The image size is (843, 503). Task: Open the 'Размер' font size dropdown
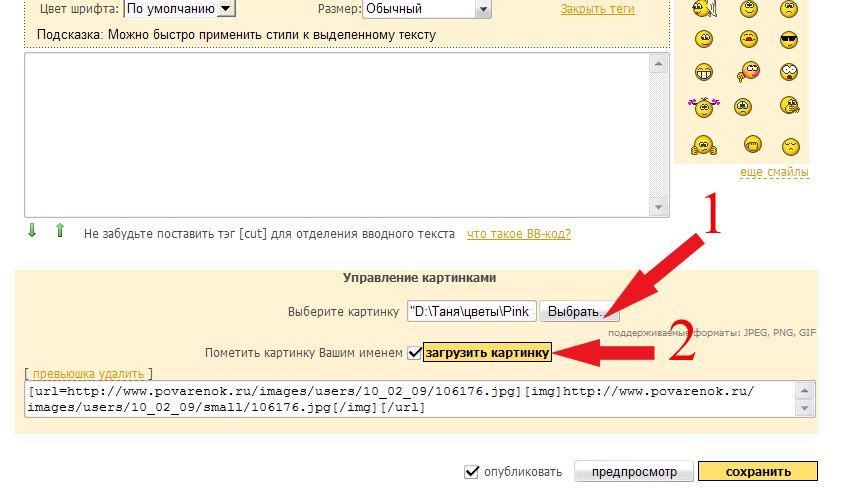pyautogui.click(x=483, y=9)
